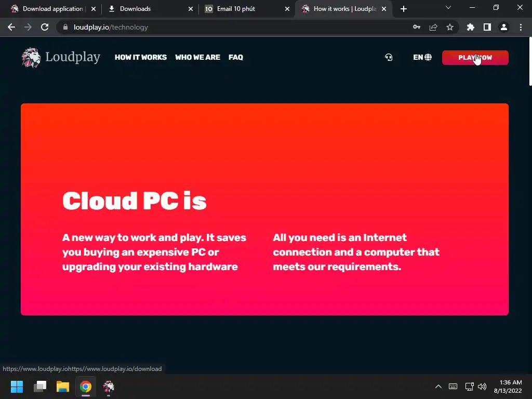The image size is (532, 399).
Task: Click the page vertical scrollbar
Action: [x=530, y=62]
